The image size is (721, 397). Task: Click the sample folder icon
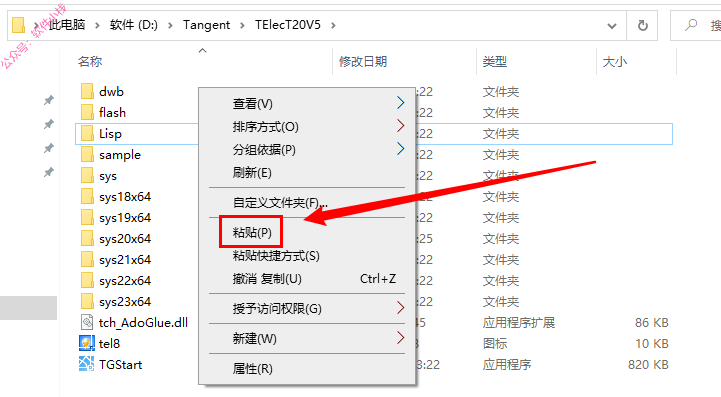[x=86, y=155]
